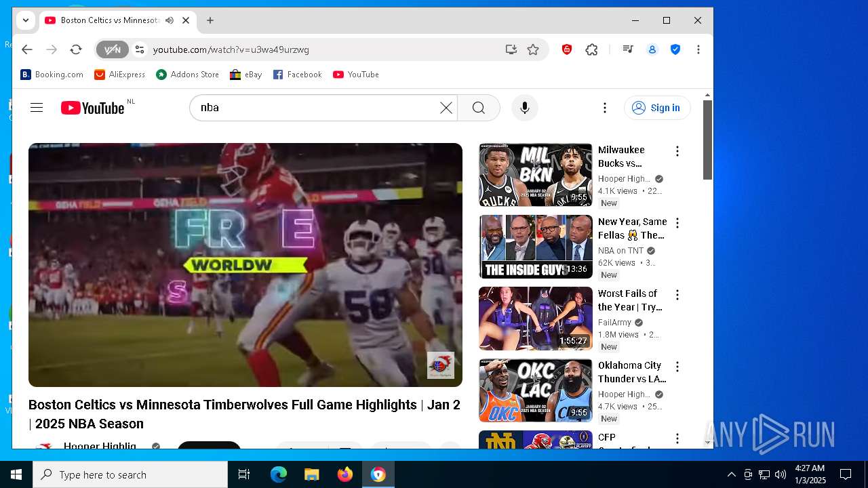Open options for Oklahoma City Thunder video

point(677,367)
